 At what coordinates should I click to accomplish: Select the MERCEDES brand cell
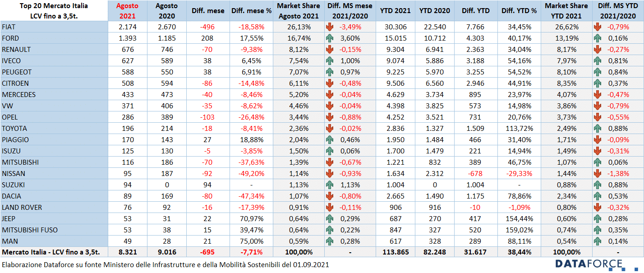pyautogui.click(x=54, y=94)
